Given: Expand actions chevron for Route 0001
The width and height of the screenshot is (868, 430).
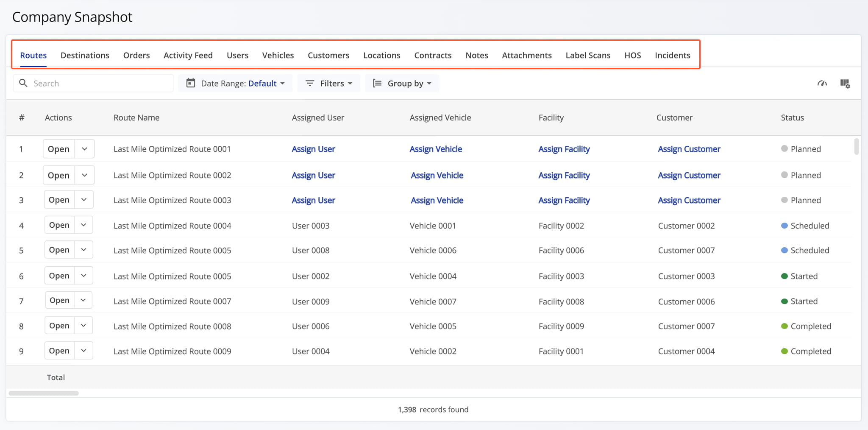Looking at the screenshot, I should pyautogui.click(x=84, y=149).
